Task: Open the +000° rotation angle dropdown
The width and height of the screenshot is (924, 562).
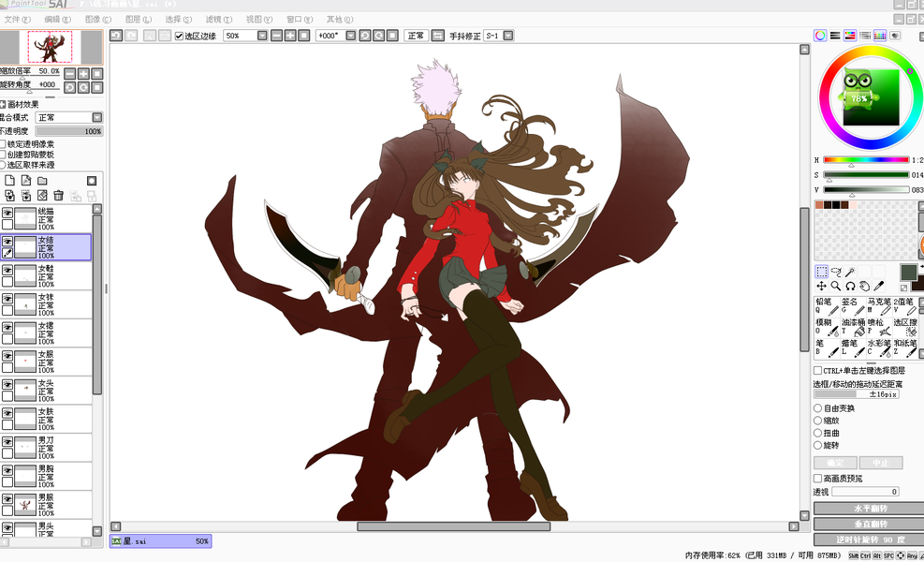Action: 351,36
